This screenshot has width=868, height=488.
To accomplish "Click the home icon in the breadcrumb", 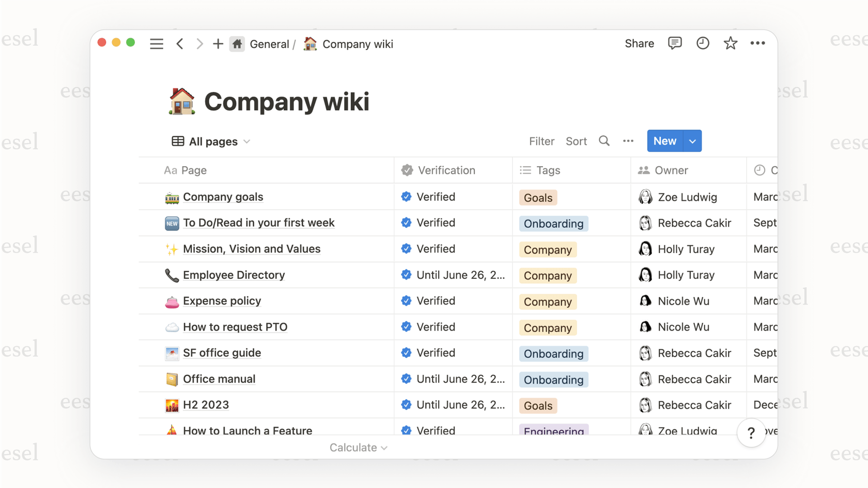I will (x=237, y=44).
